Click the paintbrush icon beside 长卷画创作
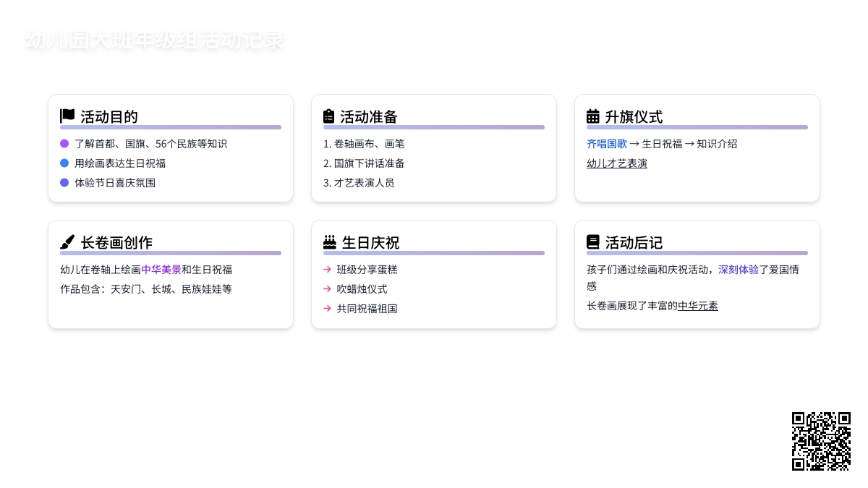Viewport: 868px width, 488px height. point(67,241)
